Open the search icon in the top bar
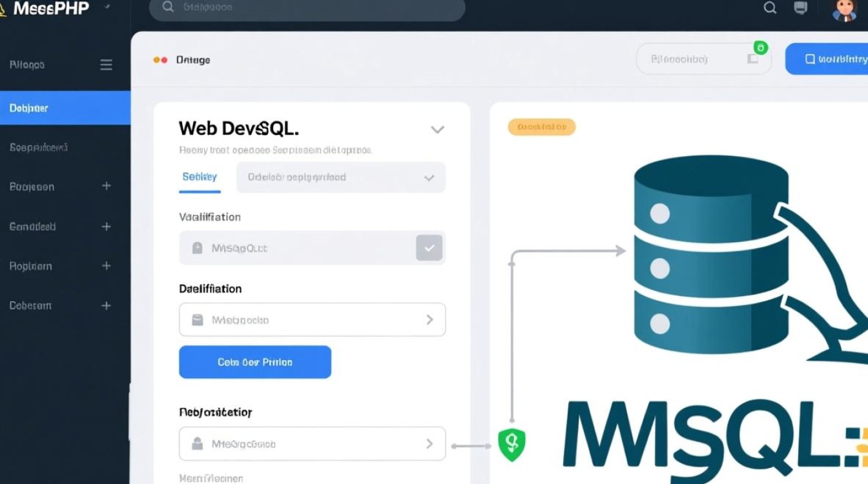 pos(769,8)
